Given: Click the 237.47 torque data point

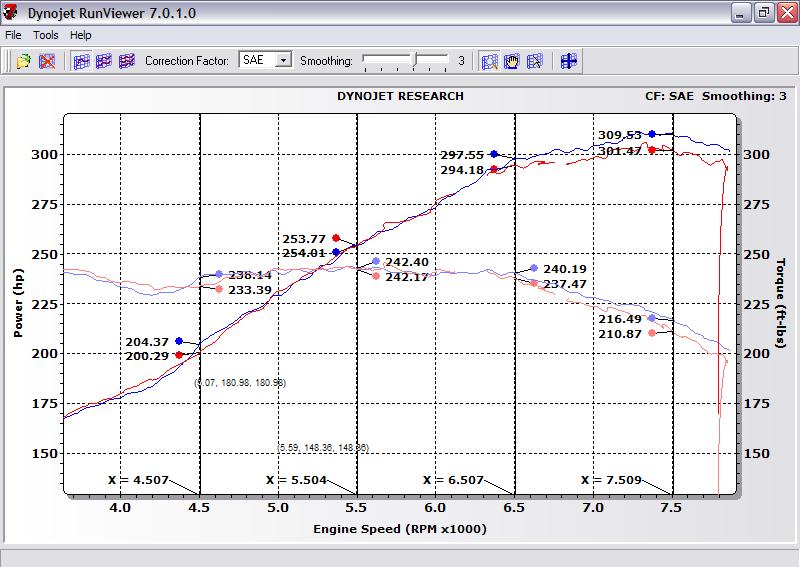Looking at the screenshot, I should [x=534, y=283].
